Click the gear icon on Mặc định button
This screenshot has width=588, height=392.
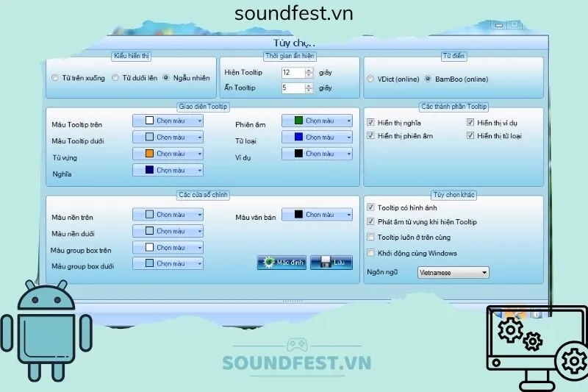point(266,262)
